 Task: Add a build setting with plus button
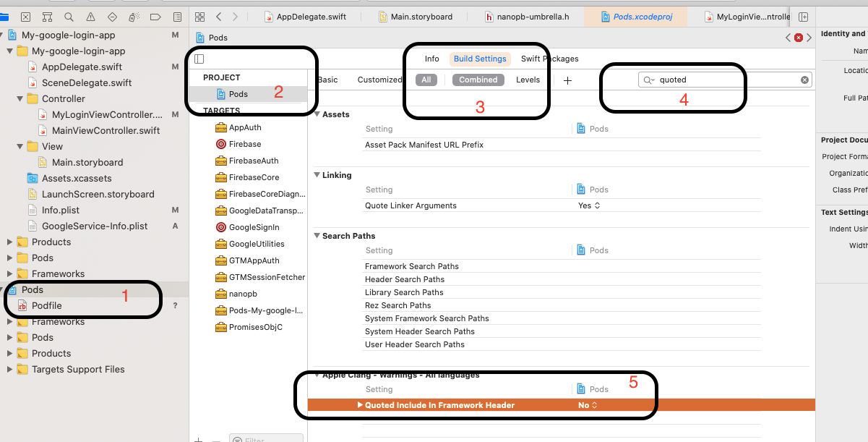pyautogui.click(x=567, y=80)
